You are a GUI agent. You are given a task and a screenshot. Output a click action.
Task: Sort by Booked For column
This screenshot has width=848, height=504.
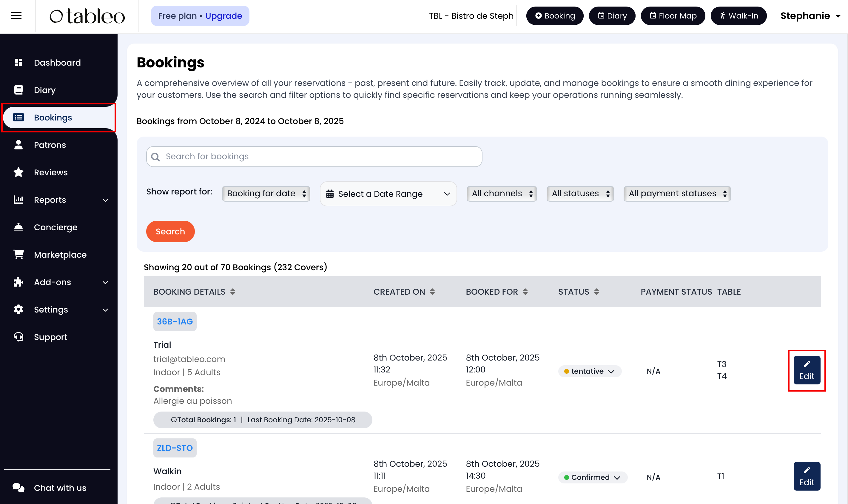coord(525,292)
